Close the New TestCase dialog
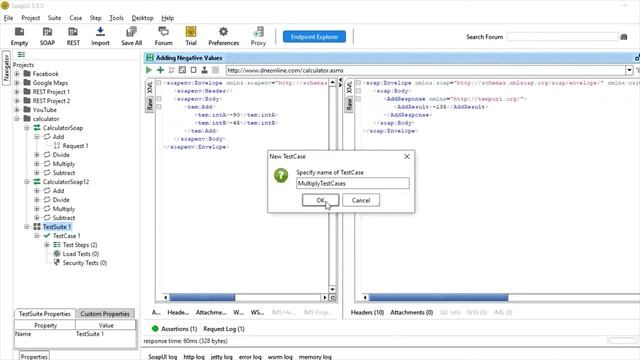This screenshot has height=360, width=640. click(x=407, y=156)
